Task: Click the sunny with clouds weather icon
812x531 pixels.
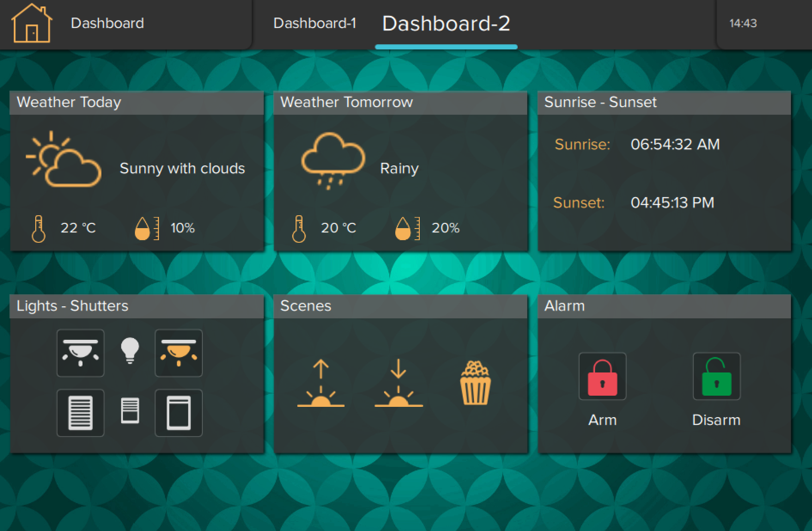Action: (64, 160)
